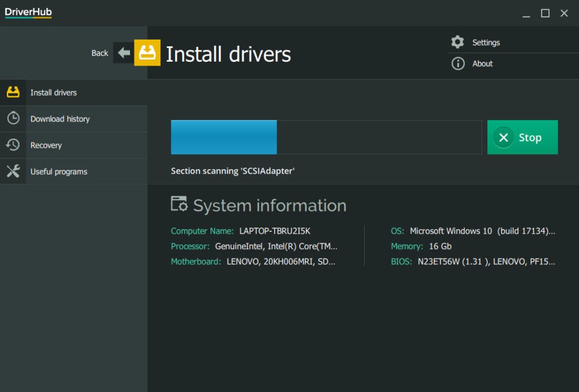Image resolution: width=579 pixels, height=392 pixels.
Task: Stop the driver scan
Action: click(x=522, y=137)
